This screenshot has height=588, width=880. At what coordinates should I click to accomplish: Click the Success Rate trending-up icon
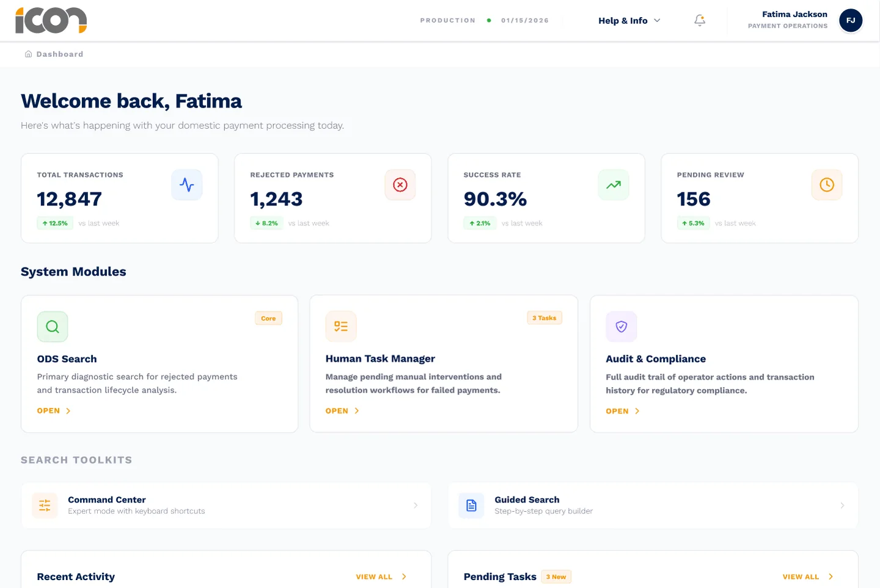[x=614, y=184]
